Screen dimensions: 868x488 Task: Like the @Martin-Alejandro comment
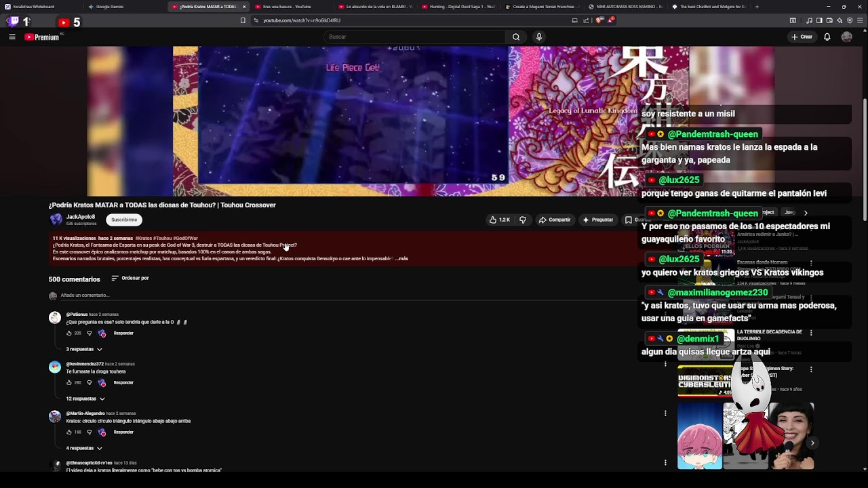click(x=69, y=432)
